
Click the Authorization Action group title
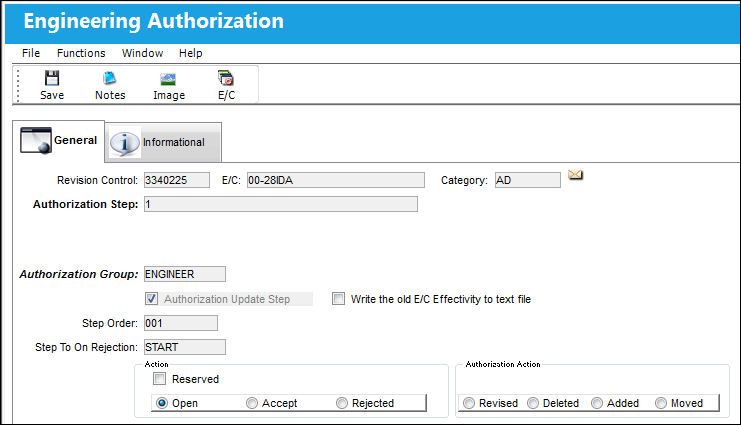503,364
